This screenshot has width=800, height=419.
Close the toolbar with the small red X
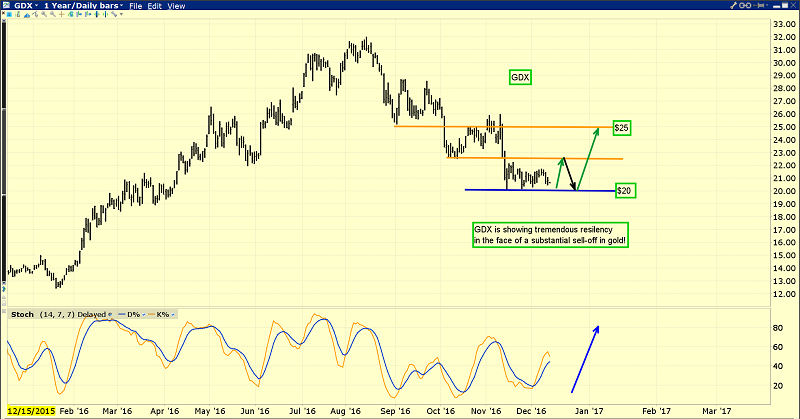click(x=3, y=13)
